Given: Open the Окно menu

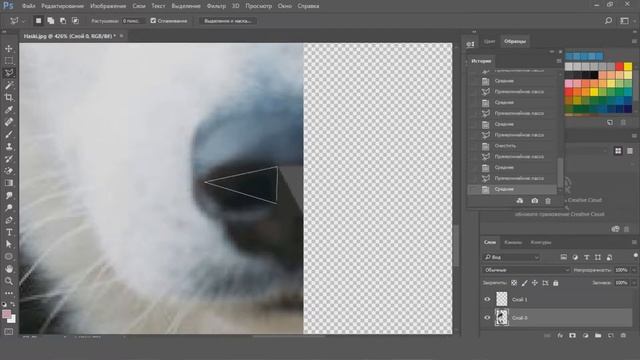Looking at the screenshot, I should (284, 6).
